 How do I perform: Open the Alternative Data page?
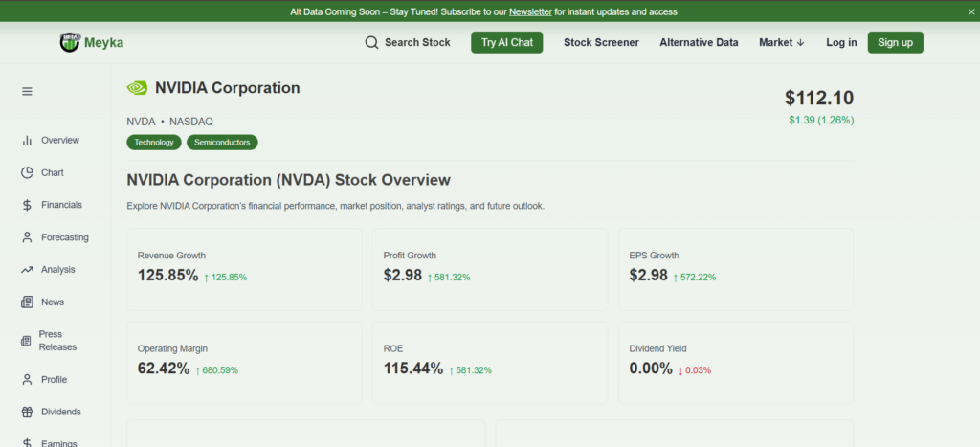click(x=699, y=42)
